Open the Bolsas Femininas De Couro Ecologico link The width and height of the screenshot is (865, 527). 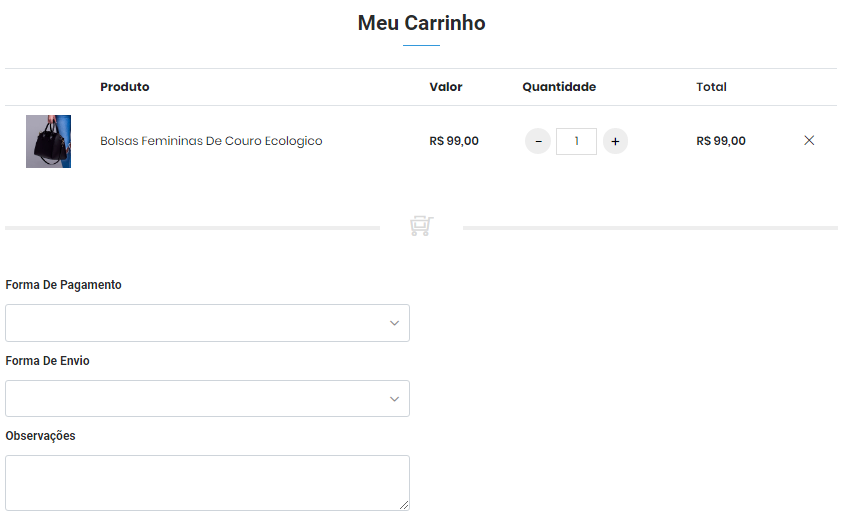point(211,141)
